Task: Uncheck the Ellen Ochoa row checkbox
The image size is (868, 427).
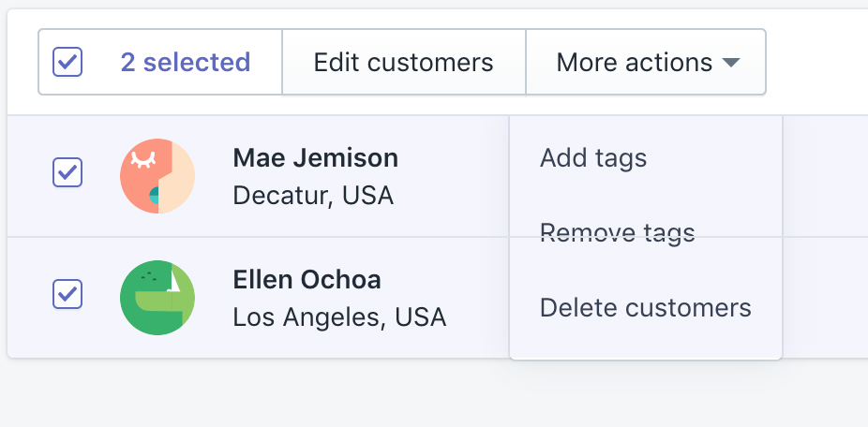Action: coord(67,294)
